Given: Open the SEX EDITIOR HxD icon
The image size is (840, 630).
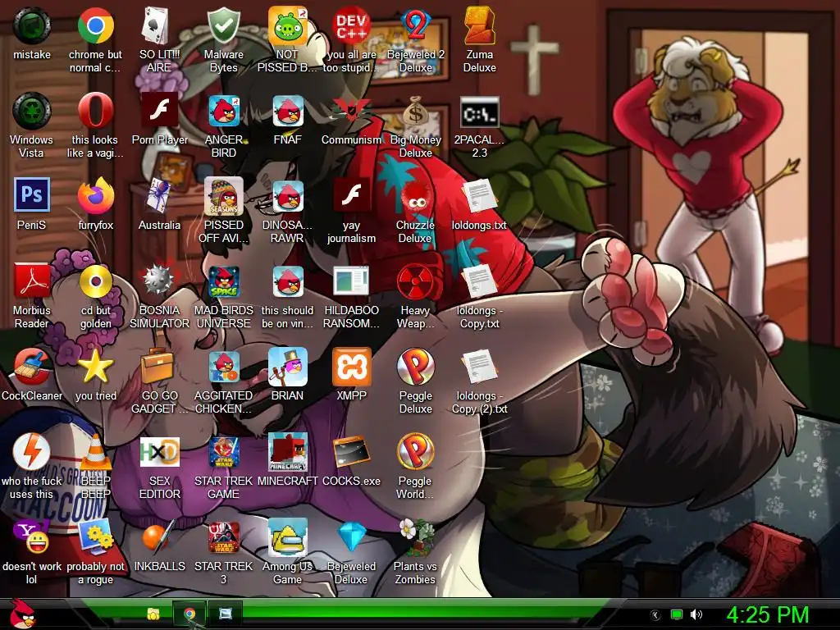Looking at the screenshot, I should click(x=159, y=452).
